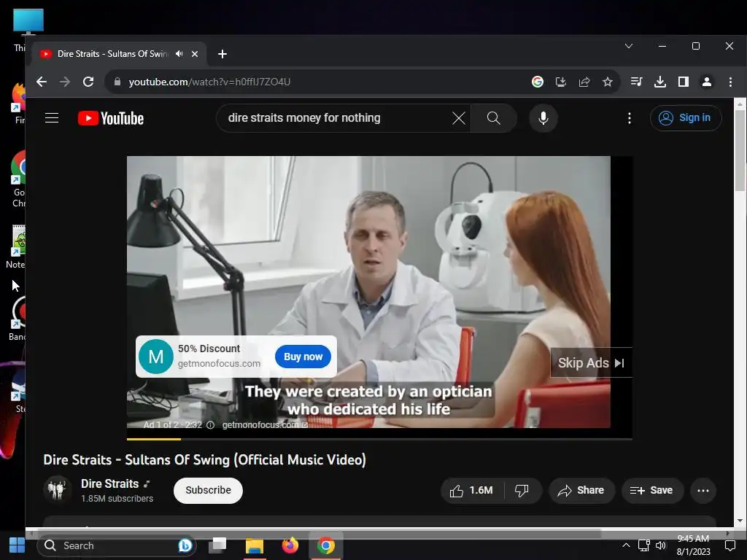Select the Dire Straits browser tab
Image resolution: width=747 pixels, height=560 pixels.
(112, 54)
